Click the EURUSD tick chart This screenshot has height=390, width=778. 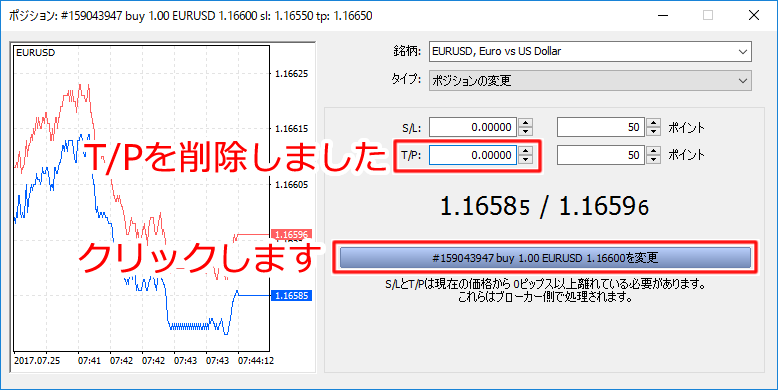click(x=141, y=198)
